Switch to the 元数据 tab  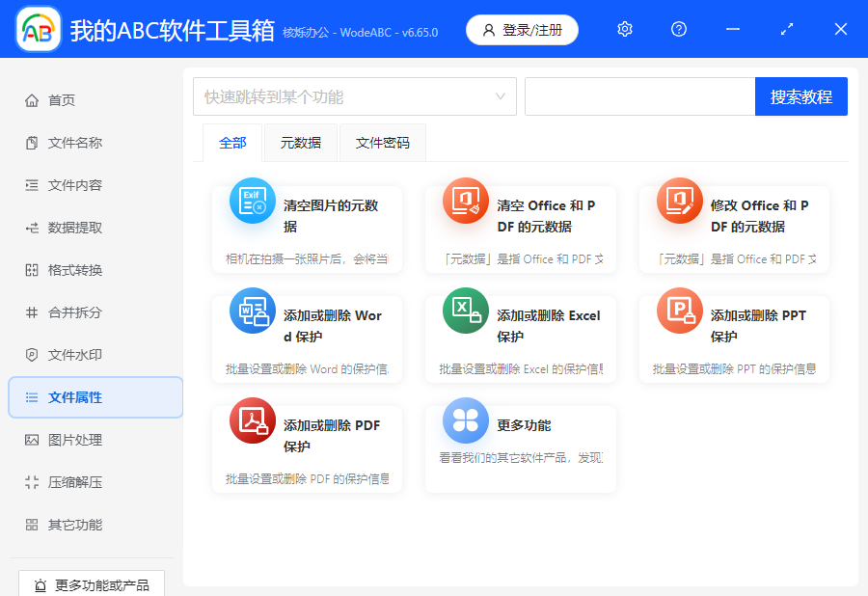click(301, 143)
